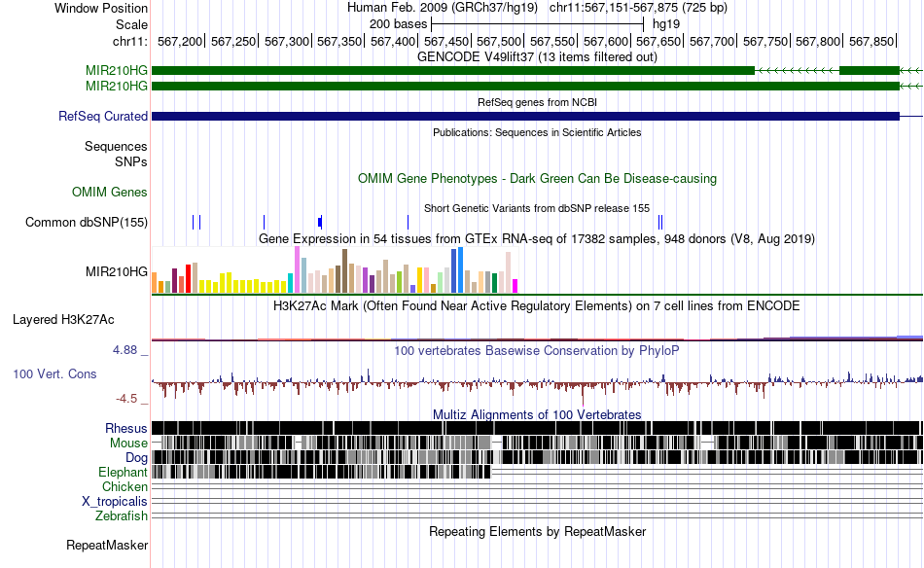Click the Common dbSNP(155) label
Screen dimensions: 924x568
pyautogui.click(x=86, y=222)
